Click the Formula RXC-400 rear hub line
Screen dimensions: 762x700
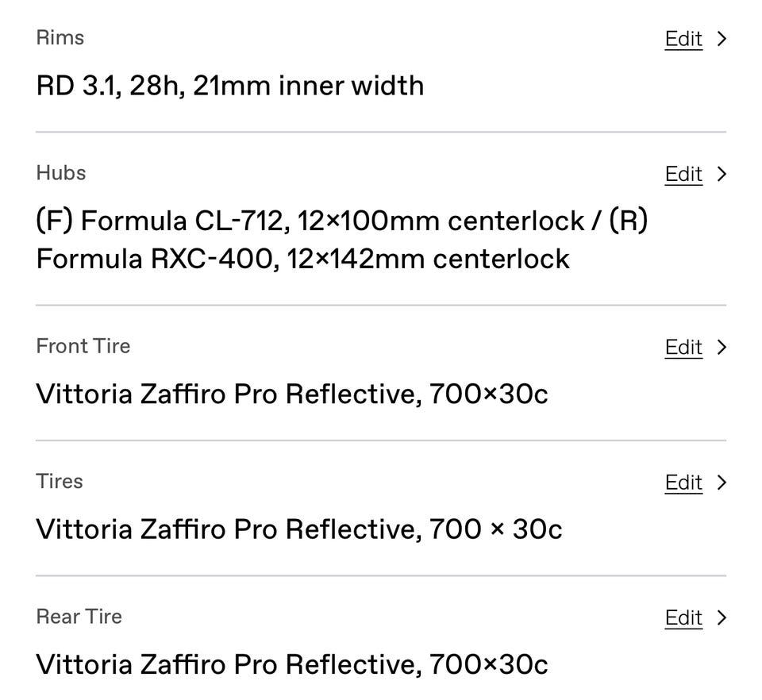click(x=303, y=259)
